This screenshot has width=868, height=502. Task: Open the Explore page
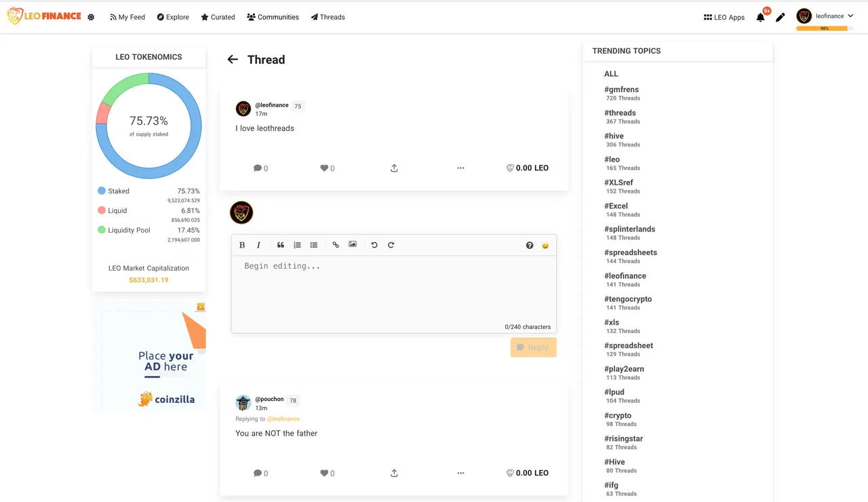click(173, 17)
